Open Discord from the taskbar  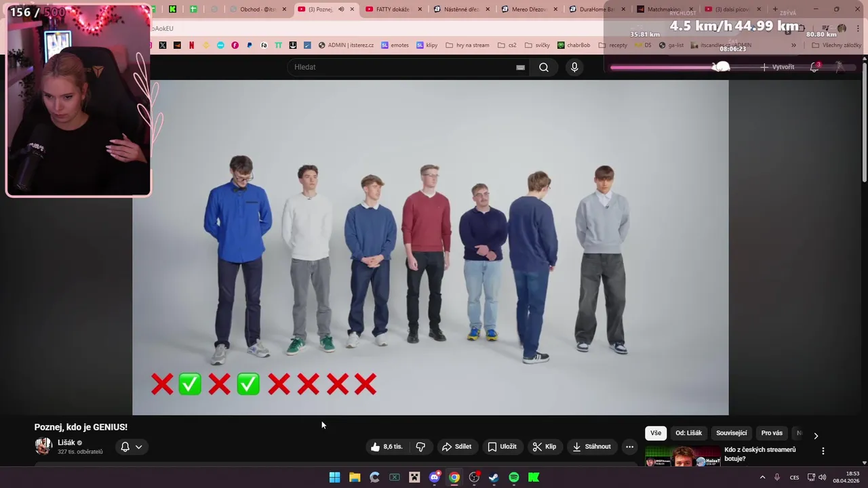(435, 477)
